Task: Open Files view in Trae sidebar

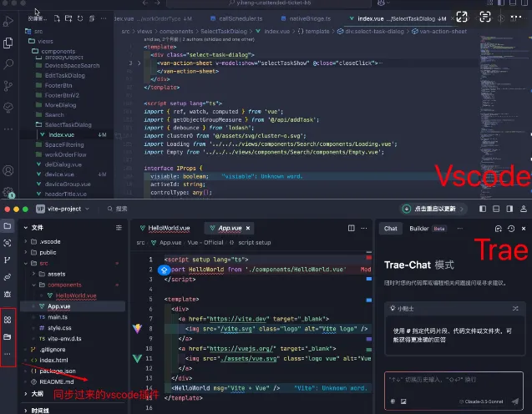Action: point(8,226)
